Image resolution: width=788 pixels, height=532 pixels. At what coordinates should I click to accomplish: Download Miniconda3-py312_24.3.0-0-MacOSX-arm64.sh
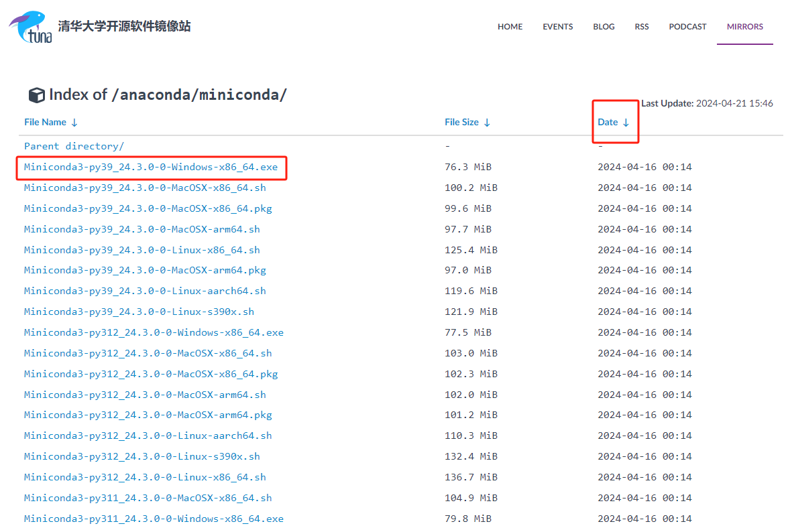tap(145, 395)
